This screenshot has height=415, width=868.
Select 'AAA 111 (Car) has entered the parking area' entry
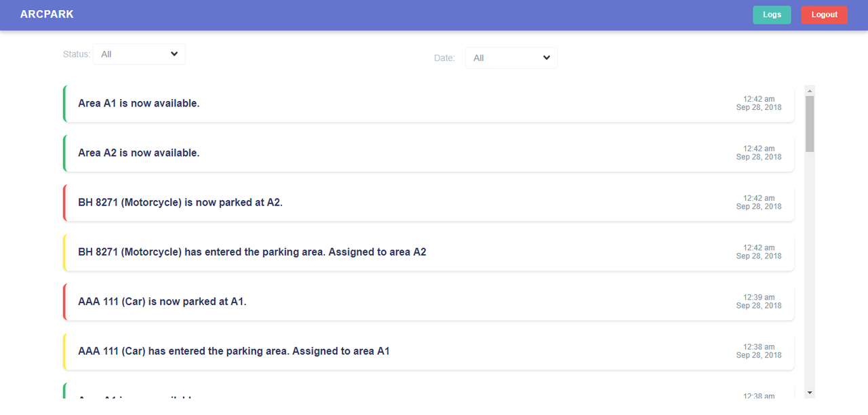pos(429,351)
